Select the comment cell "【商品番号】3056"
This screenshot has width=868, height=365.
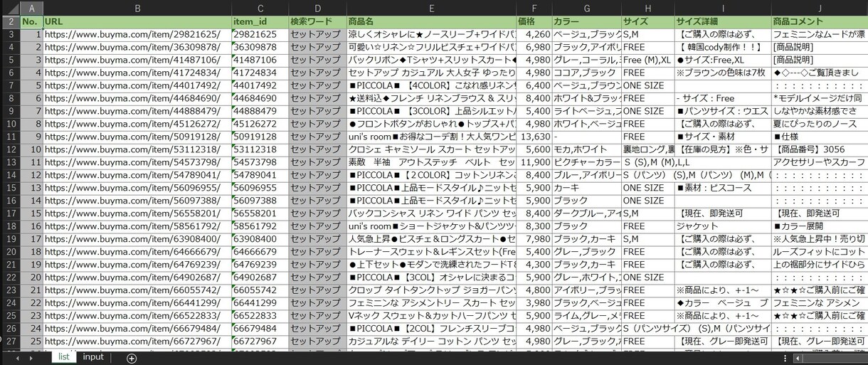[820, 149]
